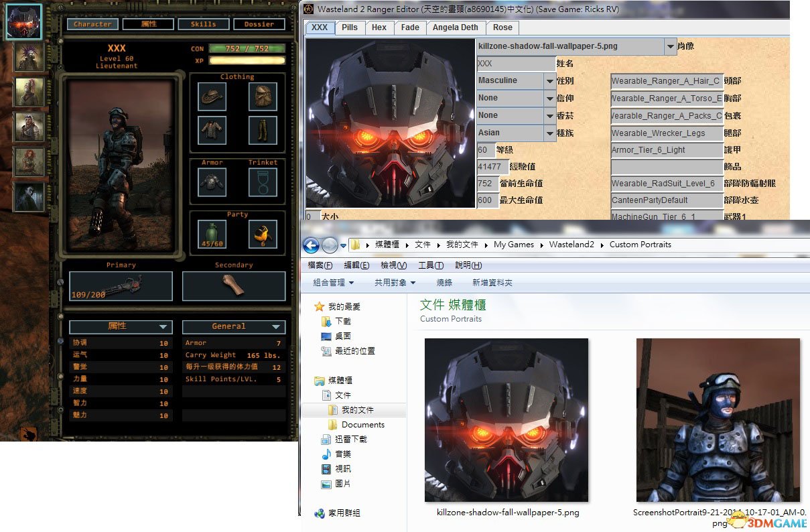This screenshot has width=810, height=532.
Task: Select the Primary minigun weapon slot
Action: [x=121, y=286]
